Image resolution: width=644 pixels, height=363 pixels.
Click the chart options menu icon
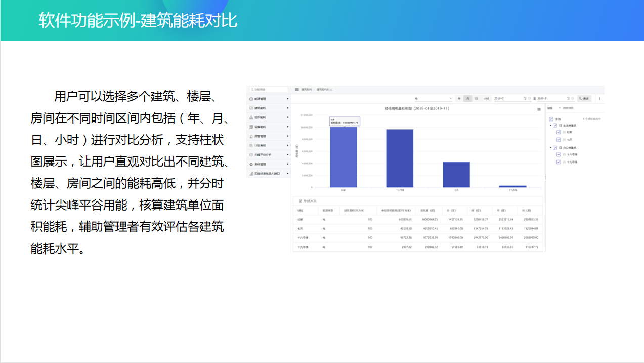click(539, 109)
